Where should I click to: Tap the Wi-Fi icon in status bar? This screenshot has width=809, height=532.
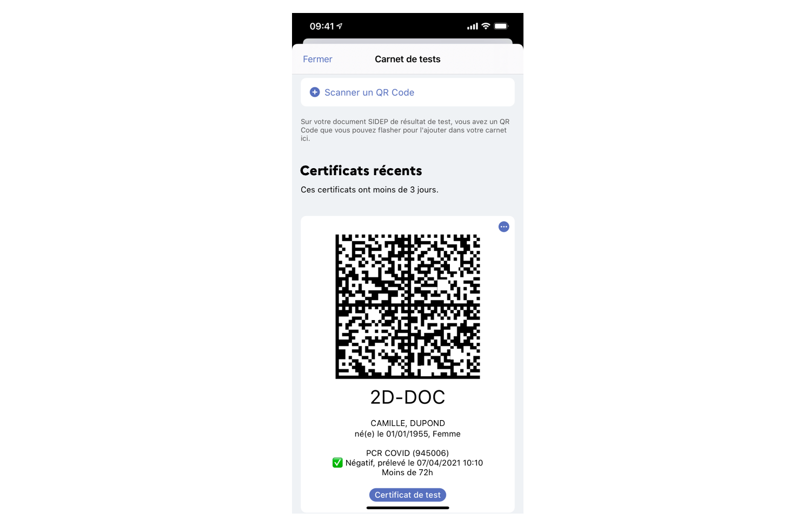(x=486, y=26)
